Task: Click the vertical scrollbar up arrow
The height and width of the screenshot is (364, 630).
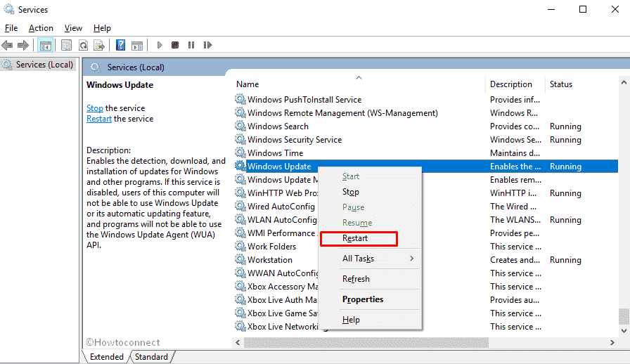Action: click(624, 83)
